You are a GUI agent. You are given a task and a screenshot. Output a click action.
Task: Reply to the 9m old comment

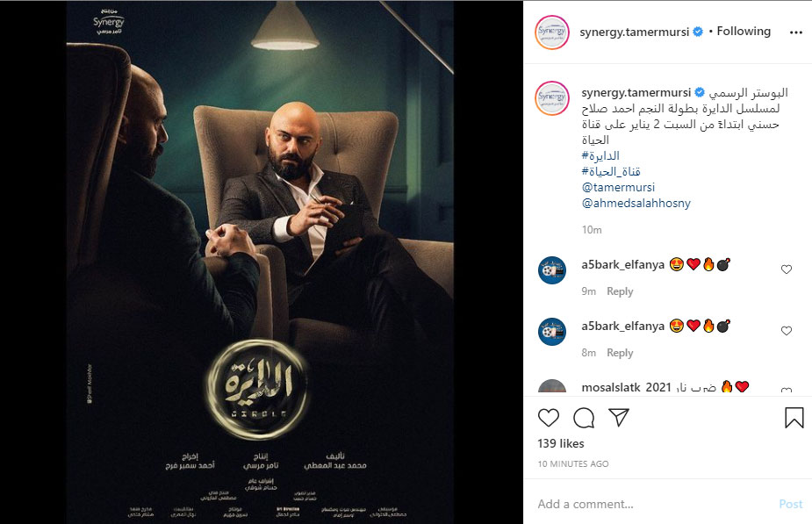[620, 291]
